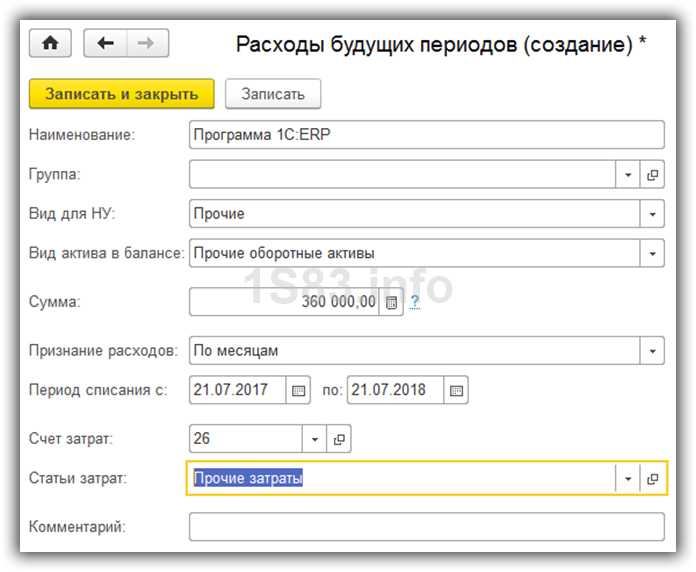Go to the home page icon

[50, 43]
